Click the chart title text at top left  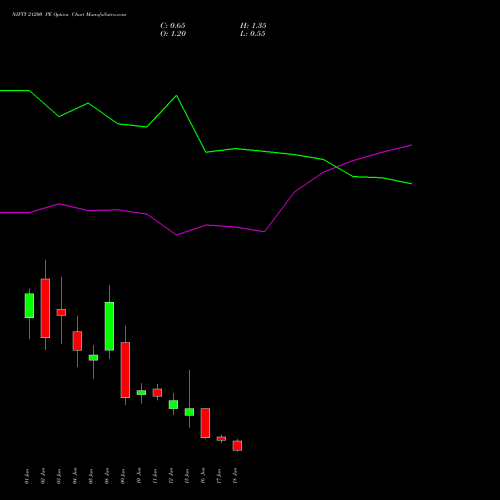(69, 15)
